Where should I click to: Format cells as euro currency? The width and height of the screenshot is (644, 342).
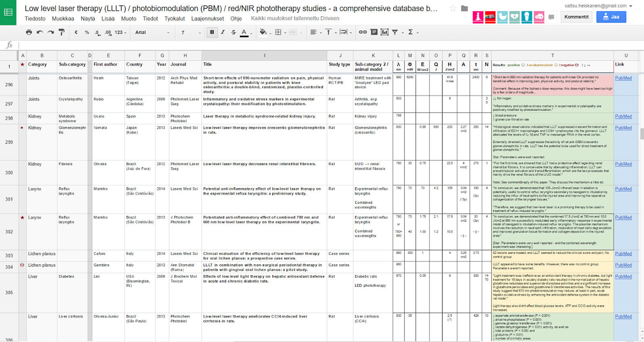pyautogui.click(x=76, y=32)
